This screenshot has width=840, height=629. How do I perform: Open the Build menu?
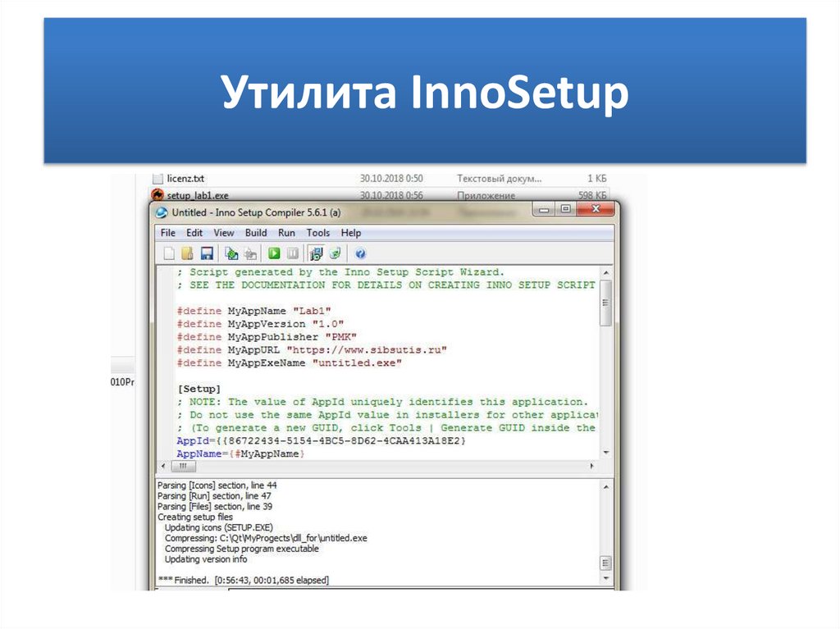[x=256, y=233]
